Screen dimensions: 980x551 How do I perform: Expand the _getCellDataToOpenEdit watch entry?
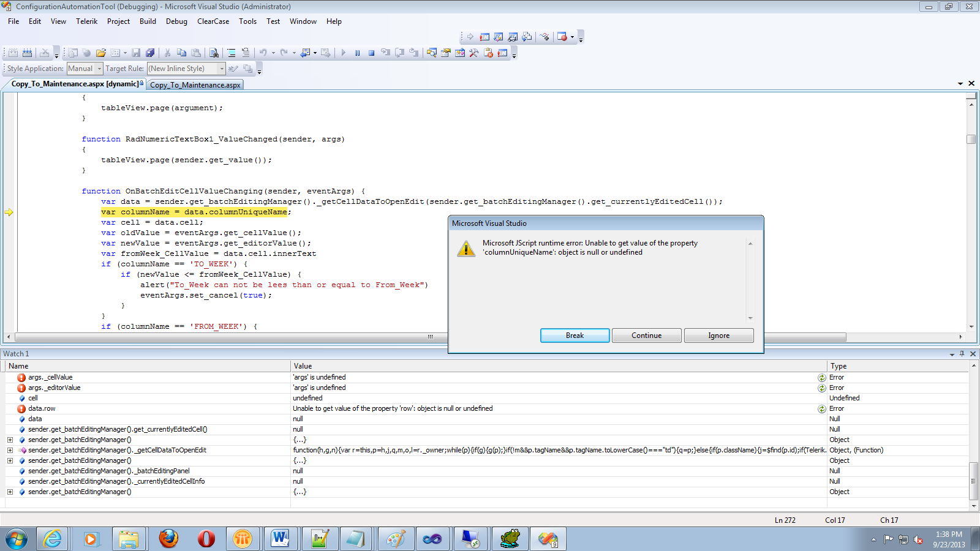[x=10, y=450]
